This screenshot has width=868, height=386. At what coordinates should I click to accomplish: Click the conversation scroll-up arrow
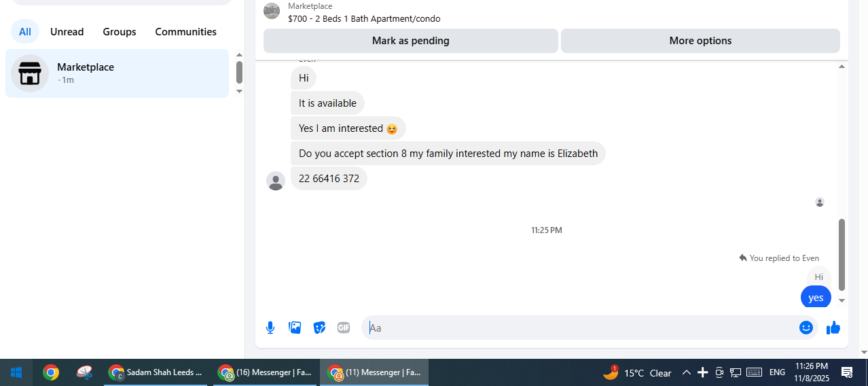[842, 67]
